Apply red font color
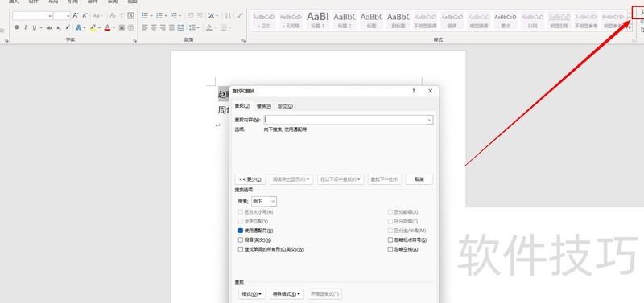644x303 pixels. pos(107,27)
